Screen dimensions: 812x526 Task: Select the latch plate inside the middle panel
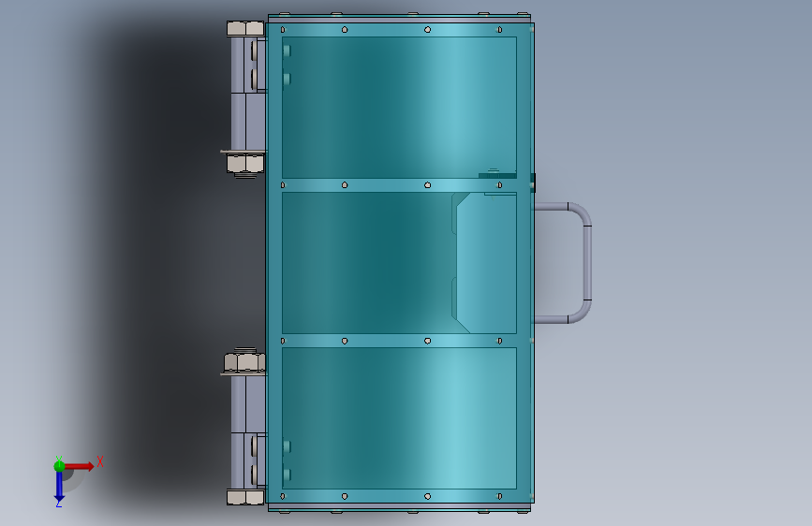[486, 263]
